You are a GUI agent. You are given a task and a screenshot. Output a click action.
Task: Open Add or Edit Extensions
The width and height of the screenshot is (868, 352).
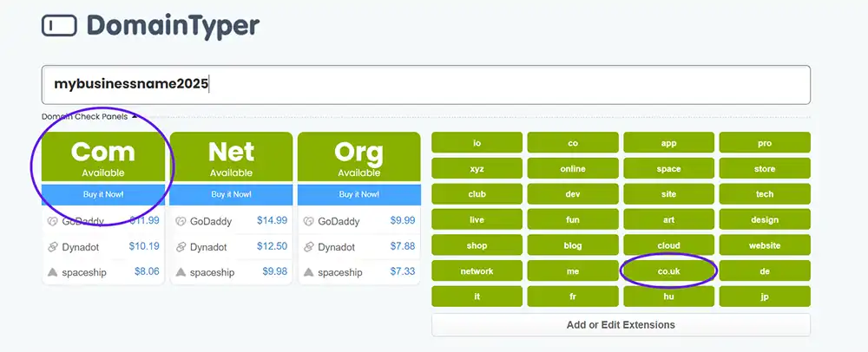tap(621, 325)
